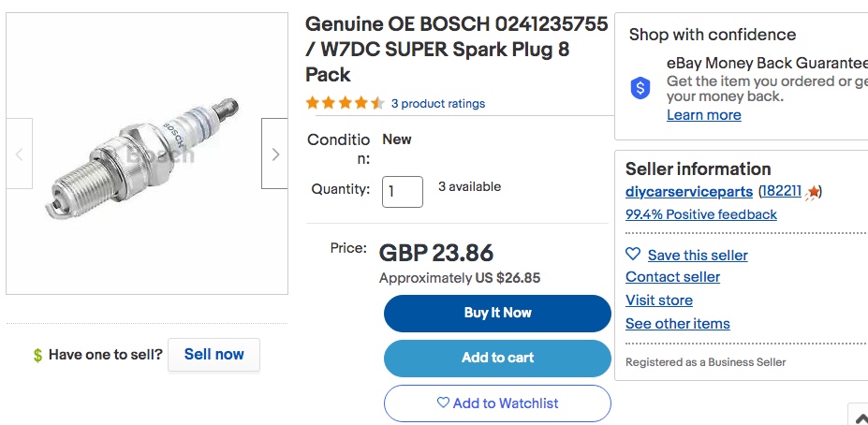Screen dimensions: 868x425
Task: Open the diycarserviceparts seller profile
Action: [689, 192]
